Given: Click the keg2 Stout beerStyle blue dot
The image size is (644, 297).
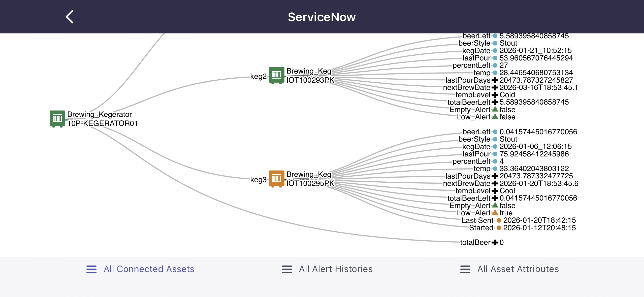Looking at the screenshot, I should coord(495,43).
